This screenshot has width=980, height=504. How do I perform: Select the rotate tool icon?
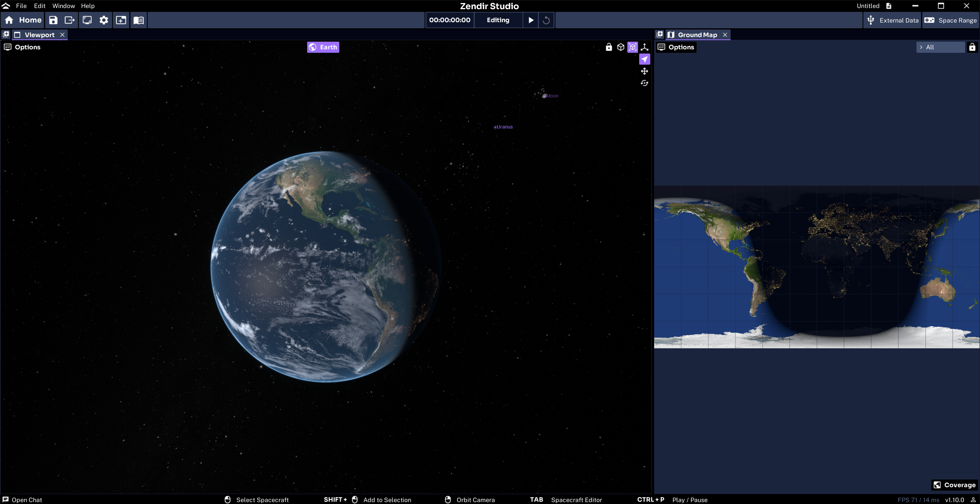pyautogui.click(x=645, y=83)
